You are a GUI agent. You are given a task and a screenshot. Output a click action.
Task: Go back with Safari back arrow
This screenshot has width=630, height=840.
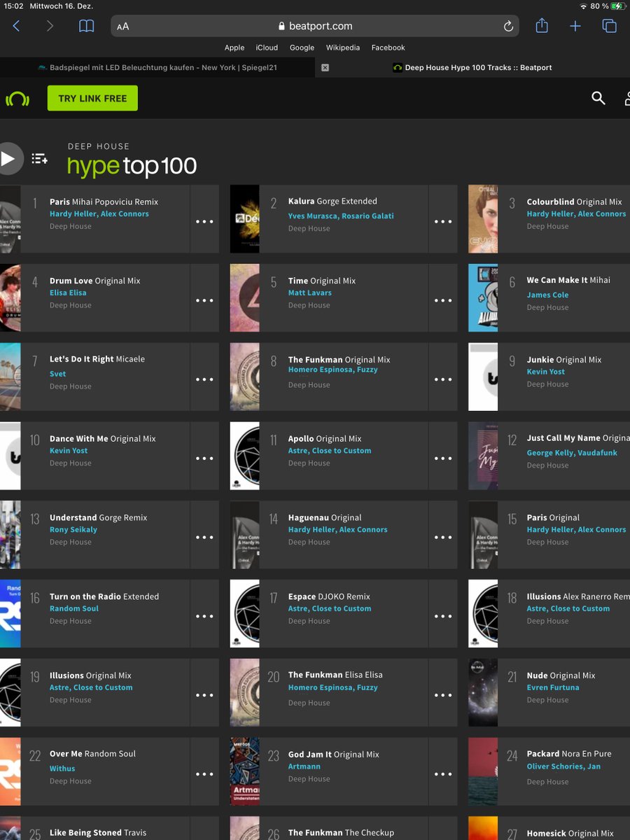tap(17, 26)
